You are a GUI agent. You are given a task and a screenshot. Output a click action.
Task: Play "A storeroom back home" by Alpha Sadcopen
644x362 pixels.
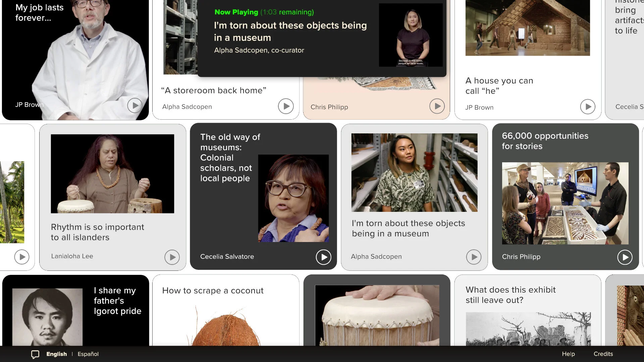coord(286,106)
